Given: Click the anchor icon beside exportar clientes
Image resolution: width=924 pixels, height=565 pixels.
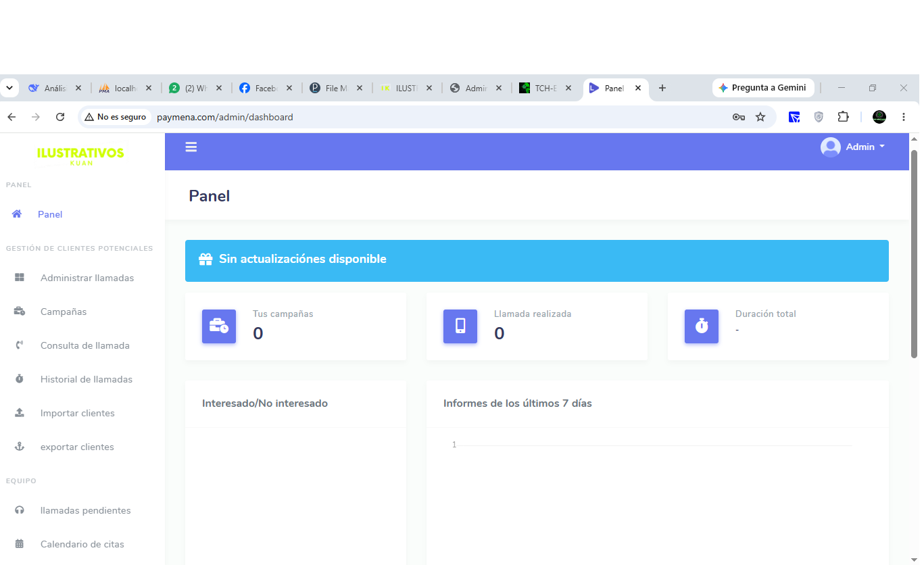Looking at the screenshot, I should (x=20, y=447).
